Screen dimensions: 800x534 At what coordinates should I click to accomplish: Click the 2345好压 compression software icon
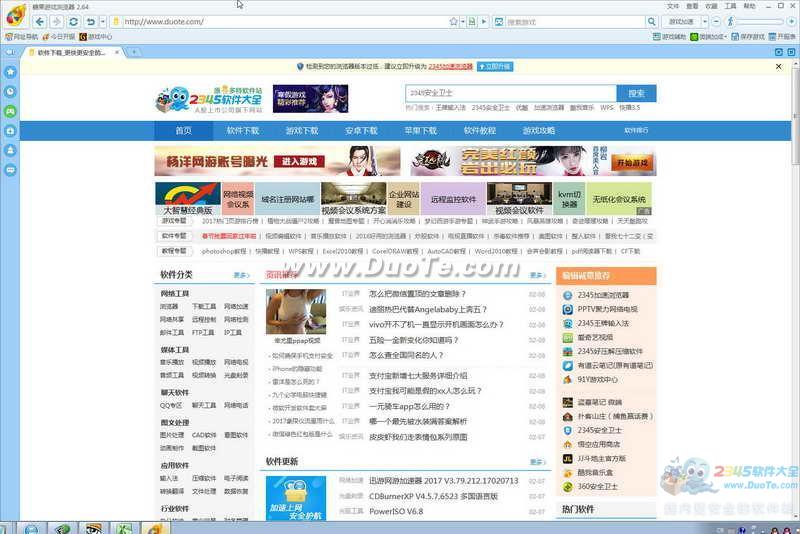[x=567, y=351]
